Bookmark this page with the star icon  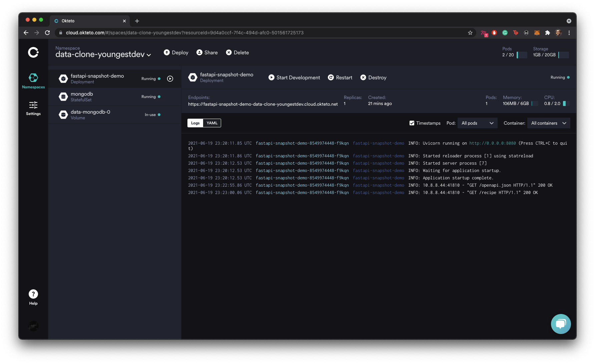click(x=470, y=33)
